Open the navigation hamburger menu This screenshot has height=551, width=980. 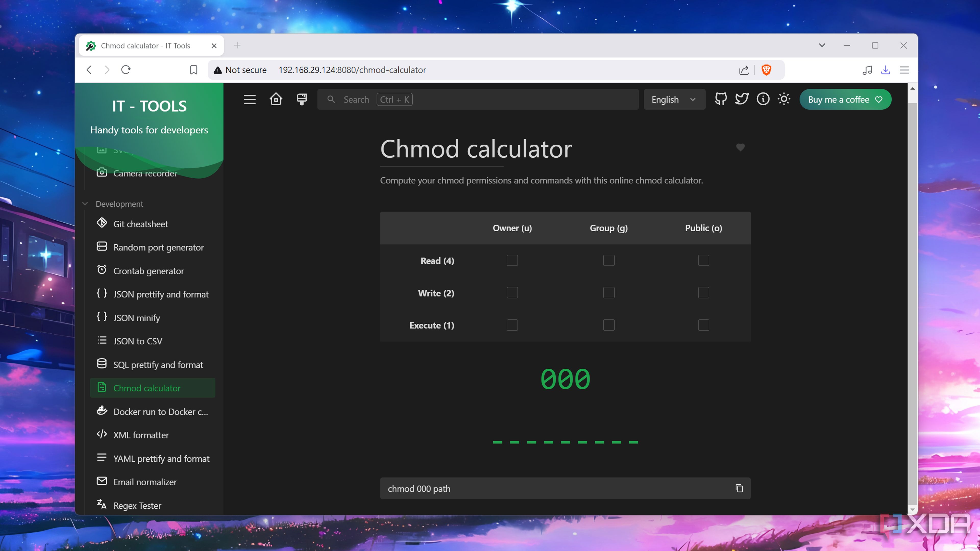pyautogui.click(x=250, y=99)
